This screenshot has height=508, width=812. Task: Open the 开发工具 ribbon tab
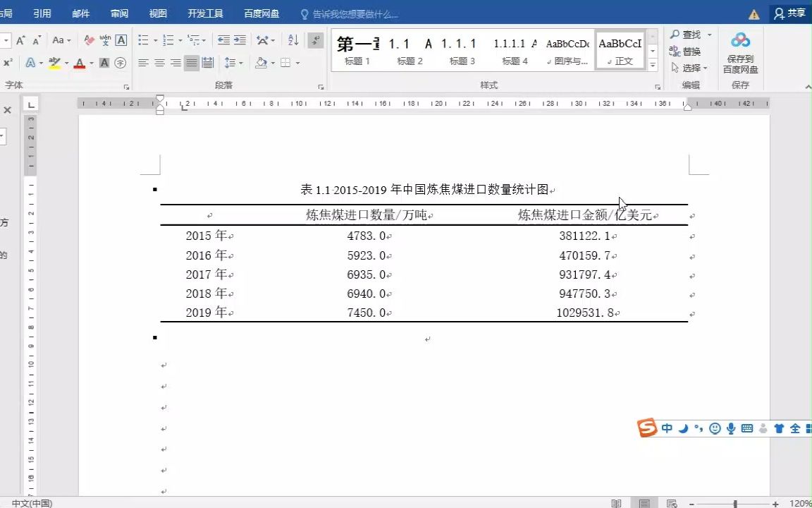point(205,13)
